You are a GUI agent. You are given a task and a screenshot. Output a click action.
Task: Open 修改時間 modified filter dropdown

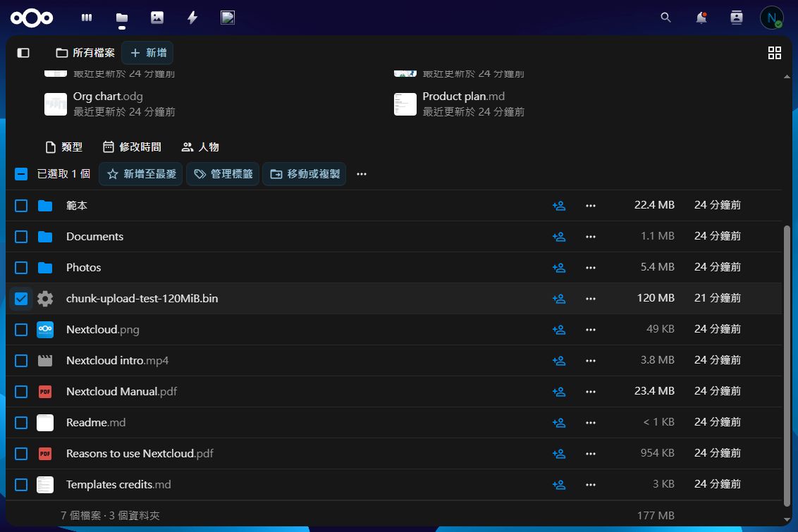(132, 147)
